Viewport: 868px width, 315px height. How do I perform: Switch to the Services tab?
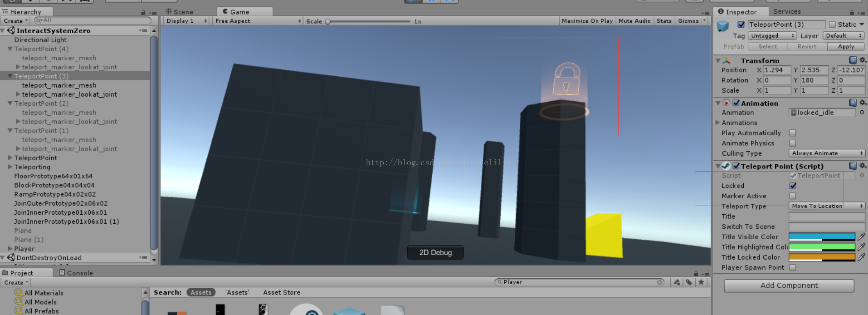point(787,12)
